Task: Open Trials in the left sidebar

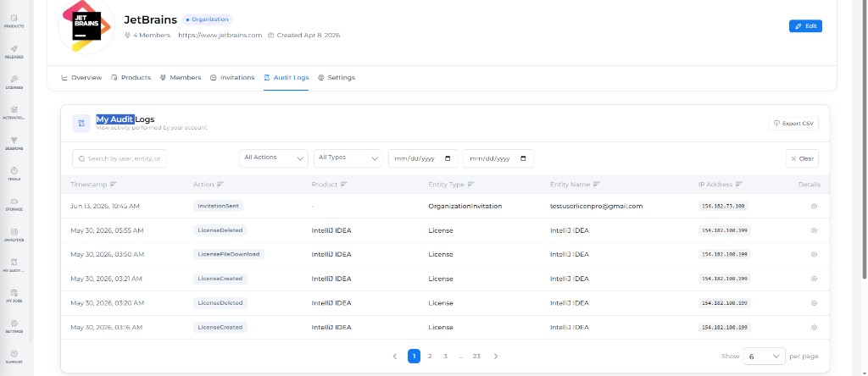Action: pyautogui.click(x=14, y=174)
